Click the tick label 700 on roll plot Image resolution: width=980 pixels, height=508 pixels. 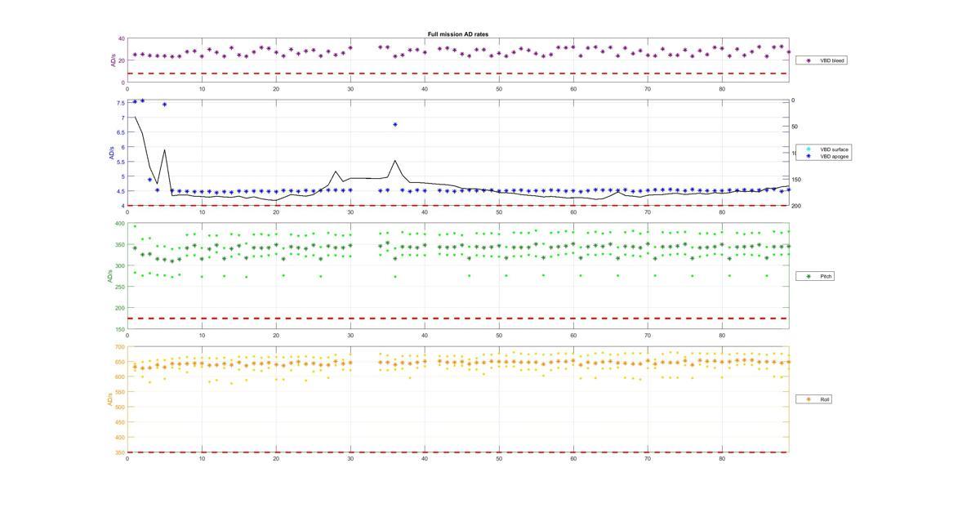pyautogui.click(x=120, y=347)
